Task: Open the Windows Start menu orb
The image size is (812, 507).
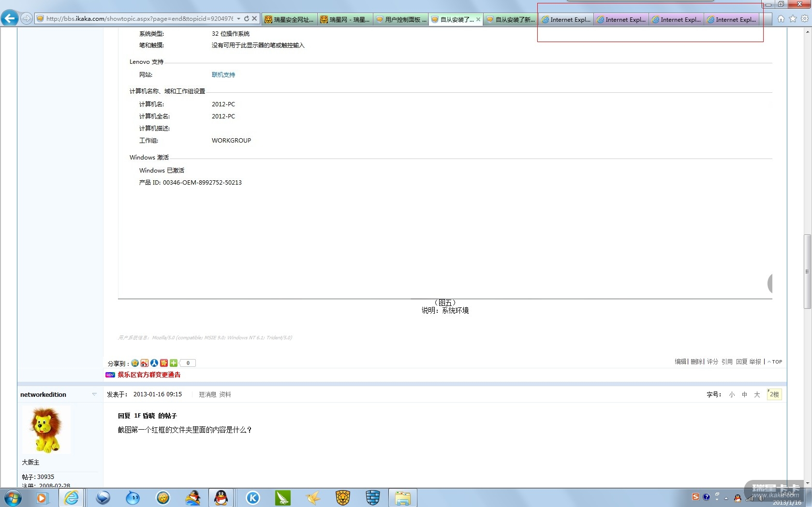Action: 13,498
